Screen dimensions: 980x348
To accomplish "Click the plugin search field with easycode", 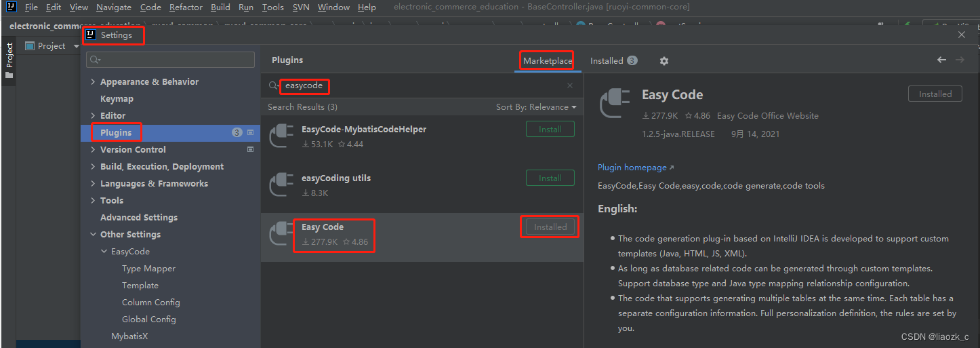I will pos(422,86).
